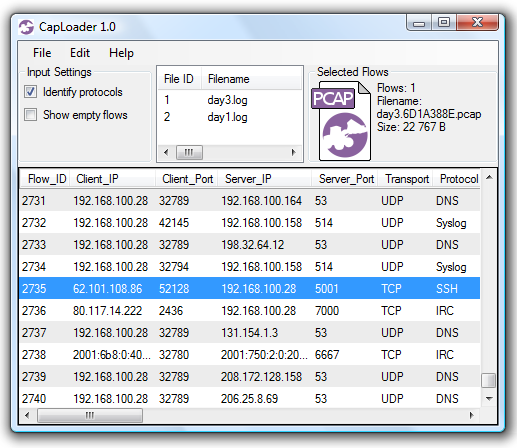Sort flows by Protocol column header
Image resolution: width=517 pixels, height=448 pixels.
(x=459, y=179)
